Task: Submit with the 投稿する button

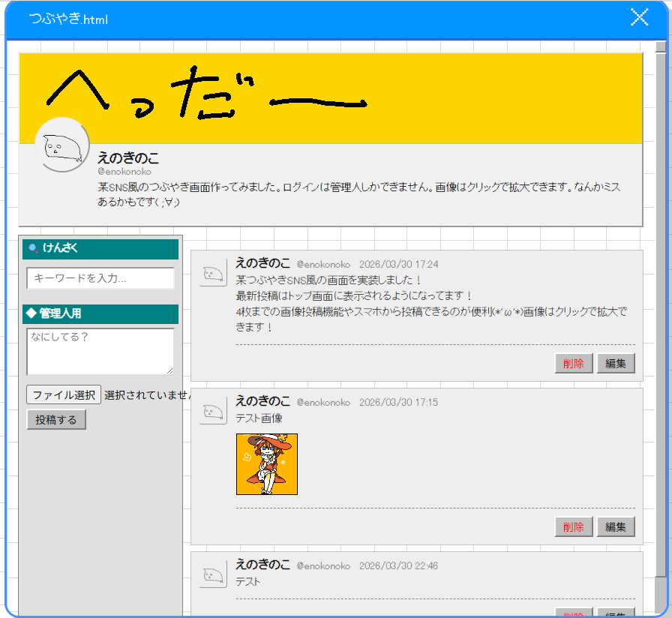Action: coord(56,420)
